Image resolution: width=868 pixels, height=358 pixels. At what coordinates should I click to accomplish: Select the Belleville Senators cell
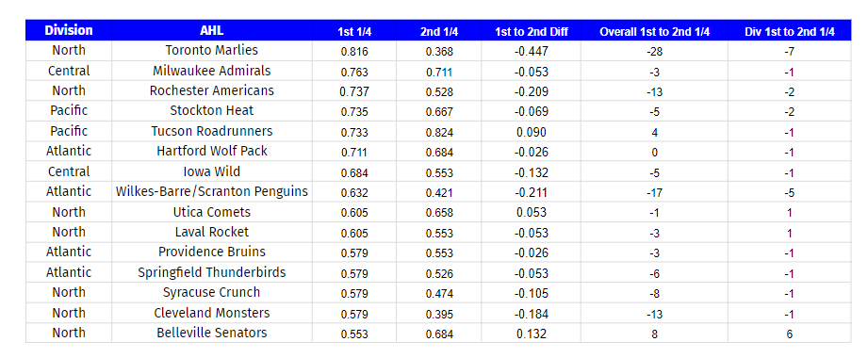point(212,334)
